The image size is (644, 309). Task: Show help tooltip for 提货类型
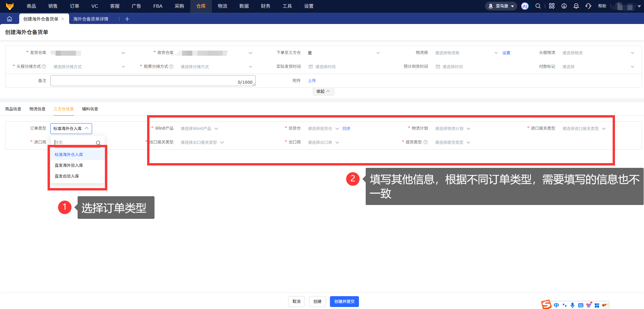tap(426, 142)
